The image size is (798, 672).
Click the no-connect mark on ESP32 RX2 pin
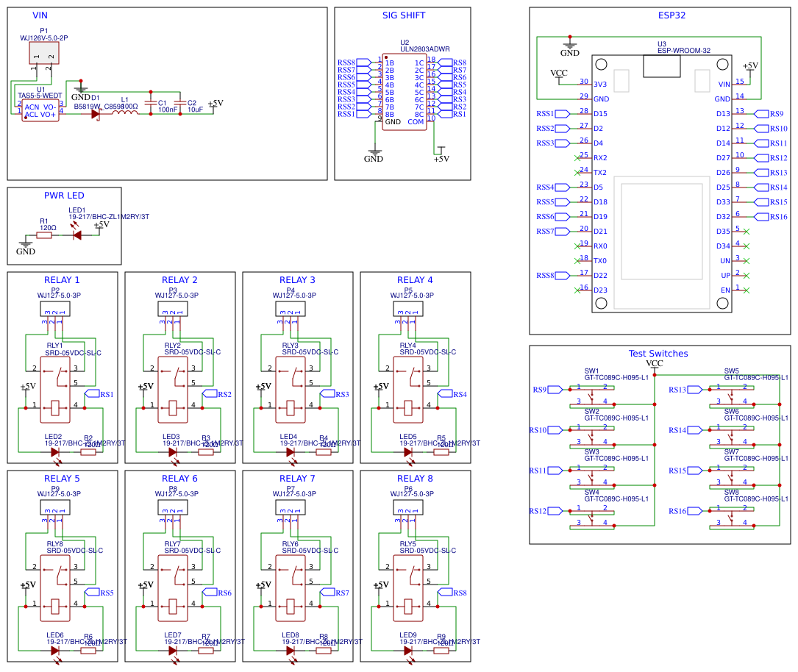coord(577,157)
